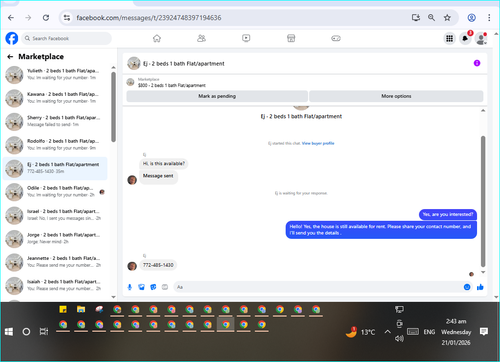Open the taskbar clock and date
Image resolution: width=500 pixels, height=362 pixels.
456,332
